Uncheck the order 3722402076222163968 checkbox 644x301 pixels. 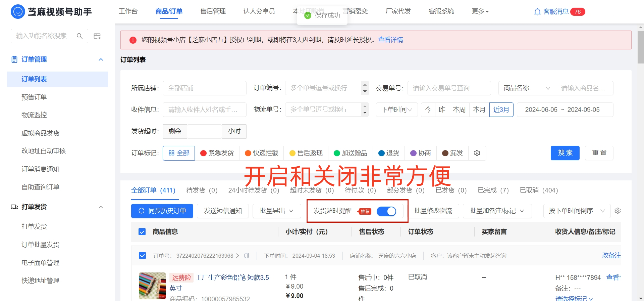[x=142, y=256]
